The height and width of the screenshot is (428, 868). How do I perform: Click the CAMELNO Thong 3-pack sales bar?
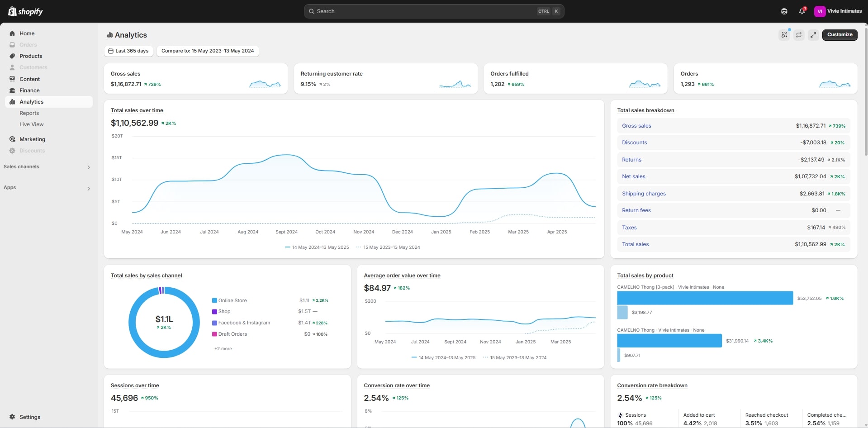click(x=705, y=298)
